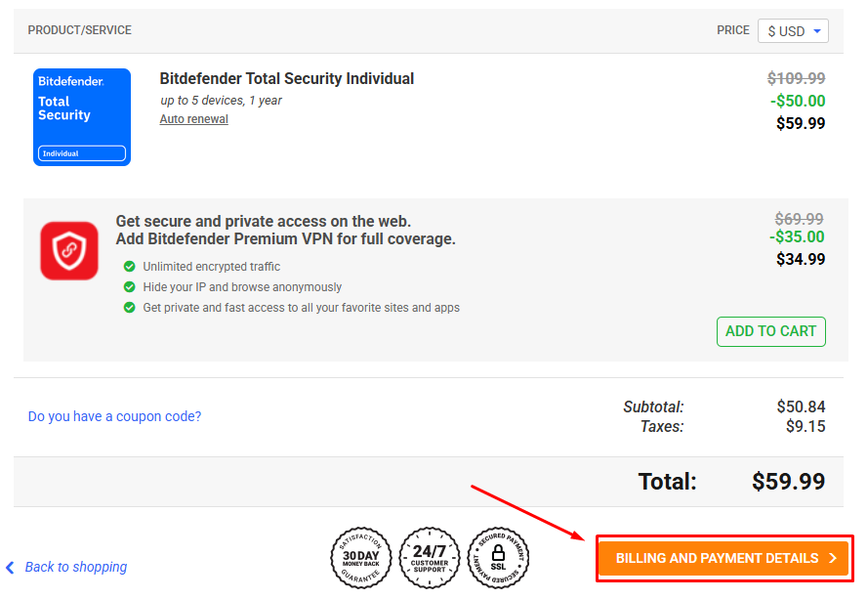Go Back to shopping
This screenshot has width=868, height=599.
[76, 567]
